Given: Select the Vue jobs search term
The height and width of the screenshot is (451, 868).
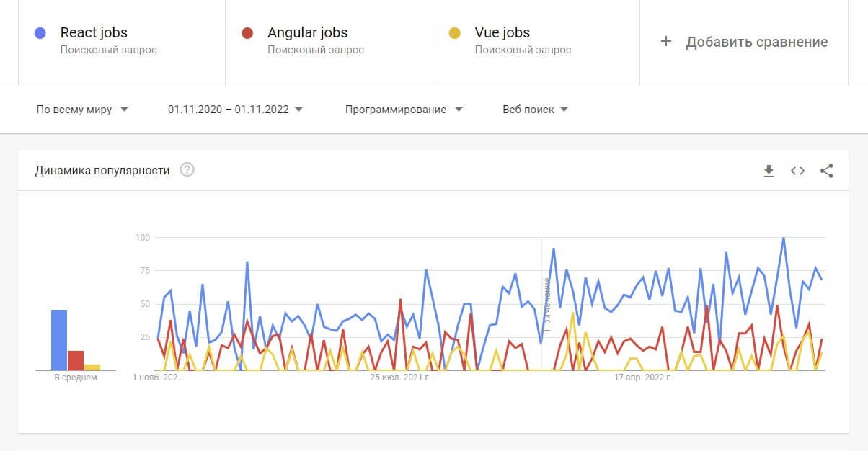Looking at the screenshot, I should point(502,33).
